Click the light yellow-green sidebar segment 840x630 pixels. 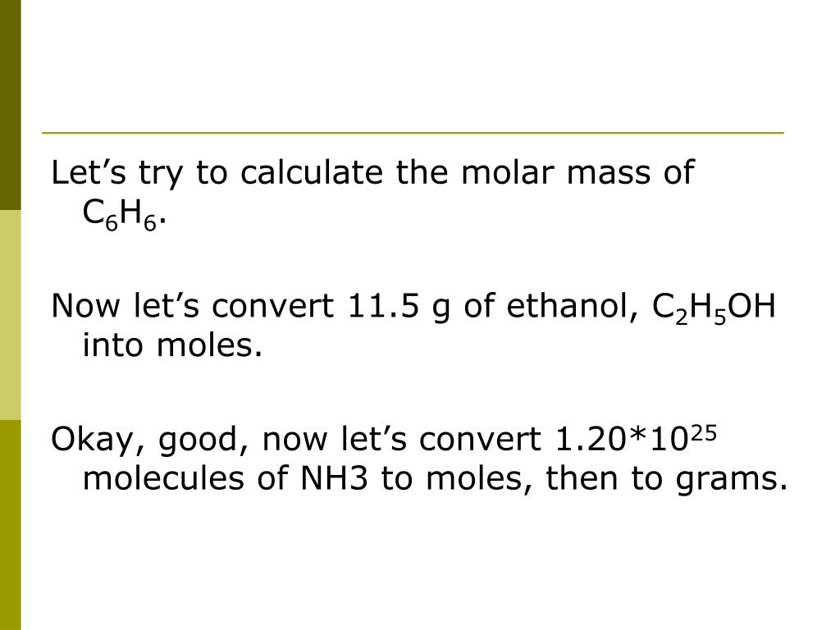tap(10, 315)
